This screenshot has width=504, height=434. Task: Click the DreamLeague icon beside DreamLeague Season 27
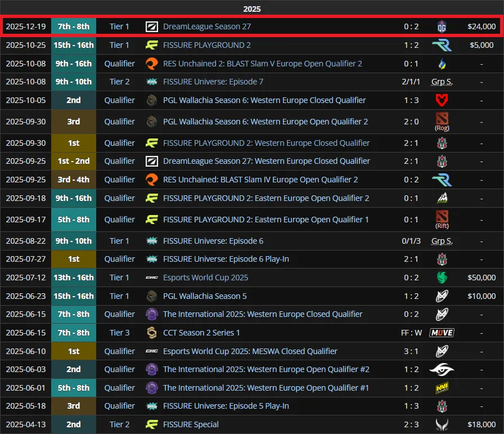pyautogui.click(x=152, y=26)
